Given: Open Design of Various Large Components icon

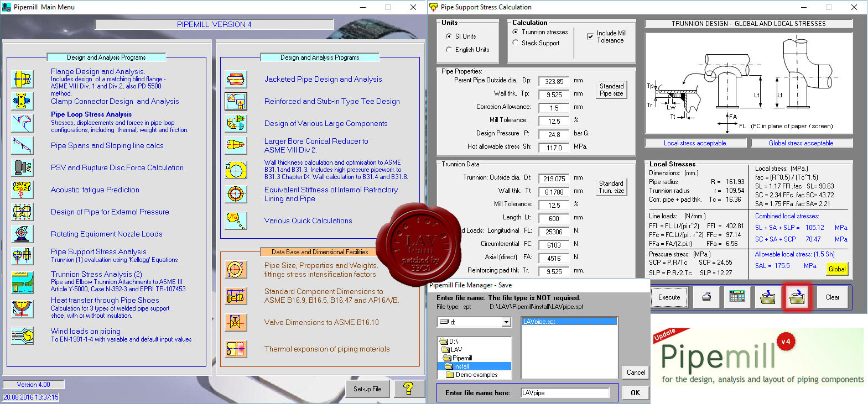Looking at the screenshot, I should tap(236, 123).
